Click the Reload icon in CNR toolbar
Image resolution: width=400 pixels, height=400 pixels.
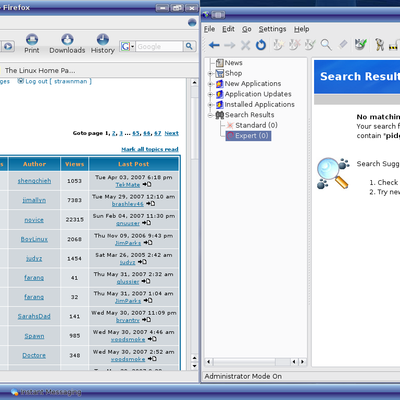point(261,44)
